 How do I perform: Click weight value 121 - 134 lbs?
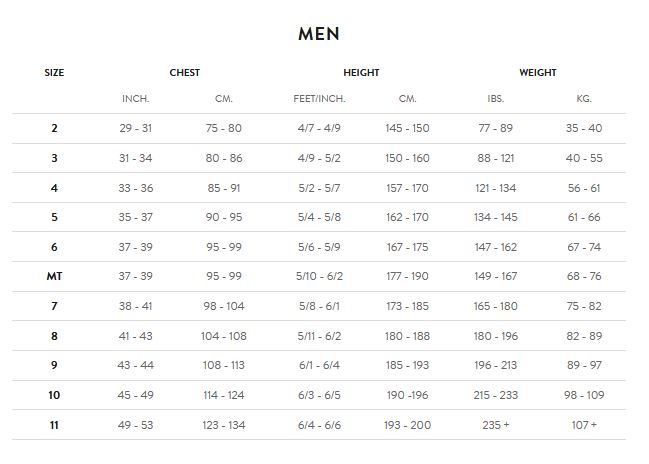pyautogui.click(x=495, y=188)
